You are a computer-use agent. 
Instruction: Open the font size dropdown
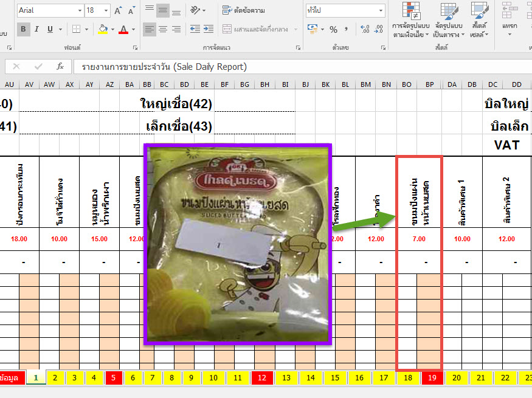pos(106,10)
